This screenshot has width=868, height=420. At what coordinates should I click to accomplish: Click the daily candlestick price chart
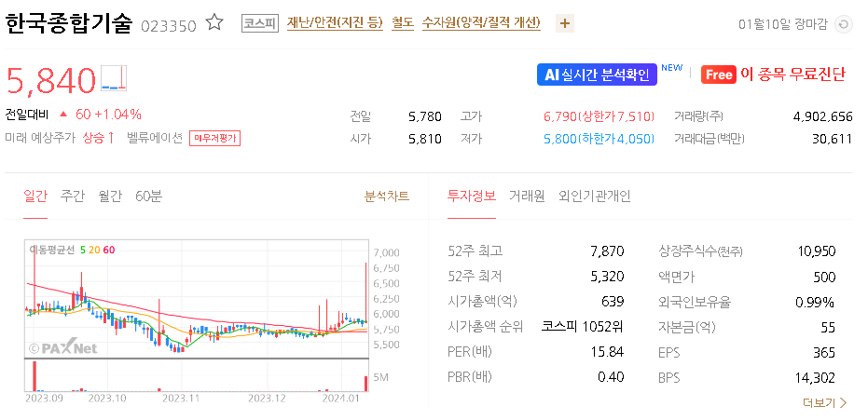pyautogui.click(x=197, y=298)
